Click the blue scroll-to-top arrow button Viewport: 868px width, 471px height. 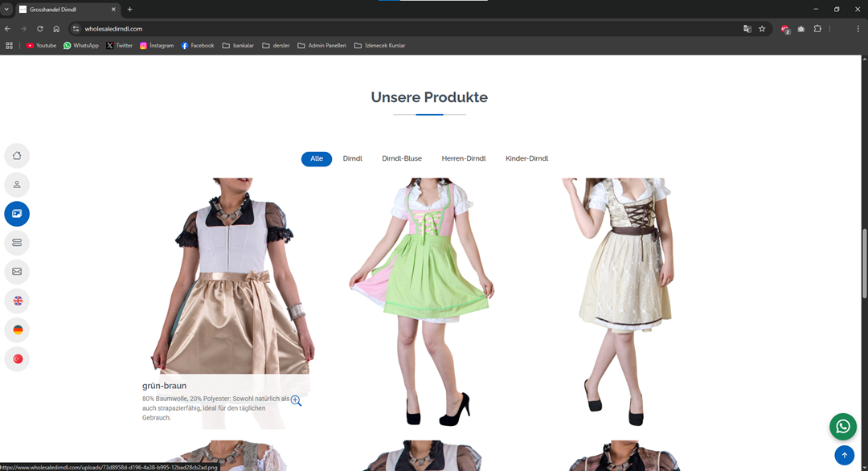point(844,455)
